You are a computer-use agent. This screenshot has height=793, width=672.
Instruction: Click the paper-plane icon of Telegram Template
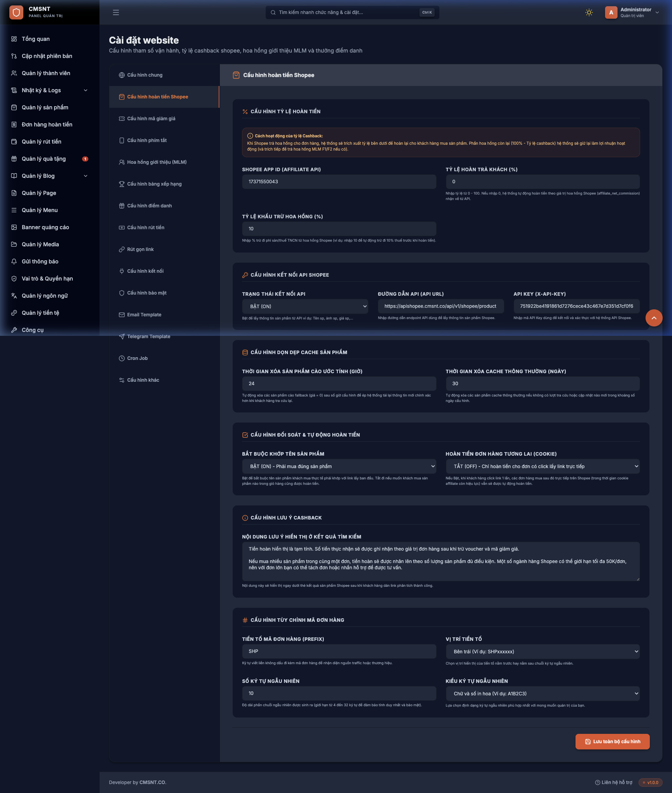point(122,337)
